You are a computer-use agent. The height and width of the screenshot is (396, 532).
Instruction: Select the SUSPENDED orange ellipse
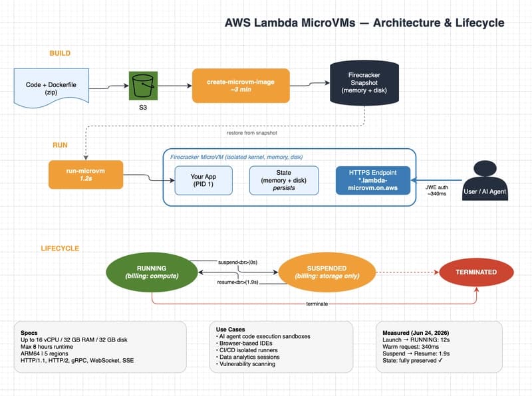pos(327,272)
